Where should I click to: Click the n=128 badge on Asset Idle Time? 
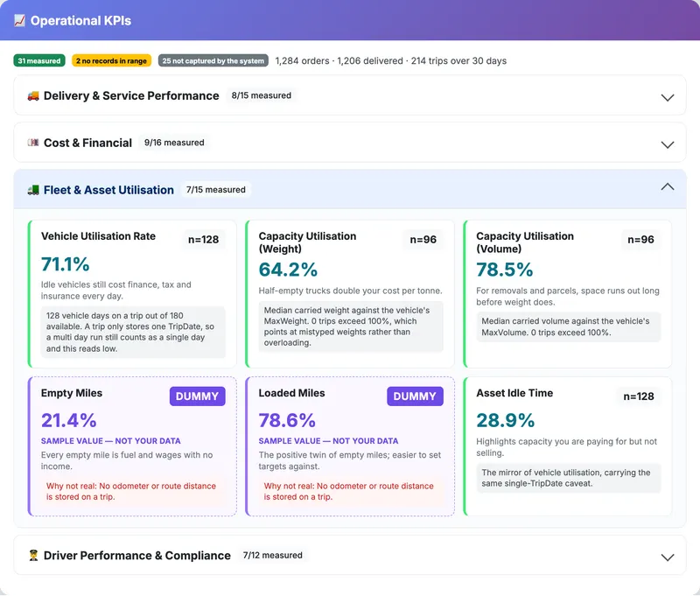(x=639, y=396)
